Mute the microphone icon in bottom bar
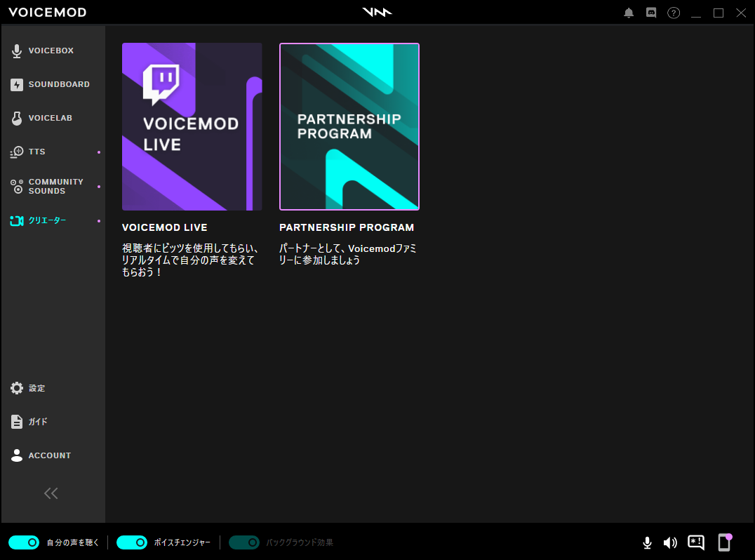Screen dimensions: 755x560 647,542
